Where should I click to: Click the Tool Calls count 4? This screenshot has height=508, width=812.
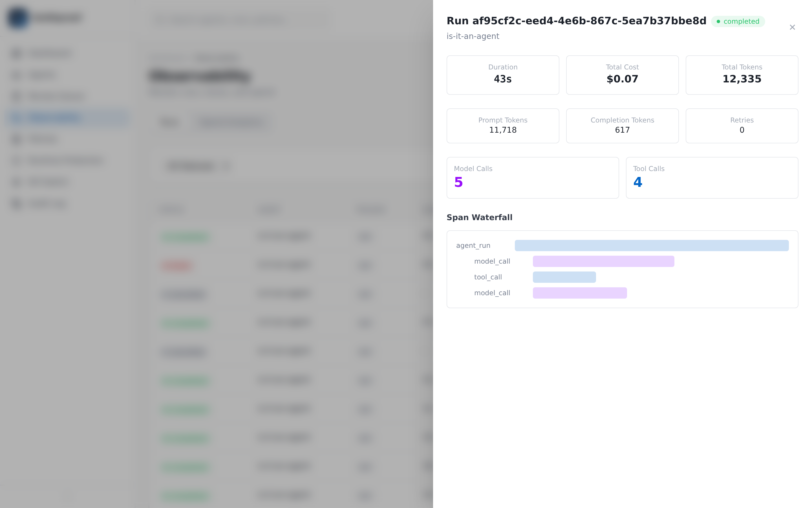tap(637, 182)
